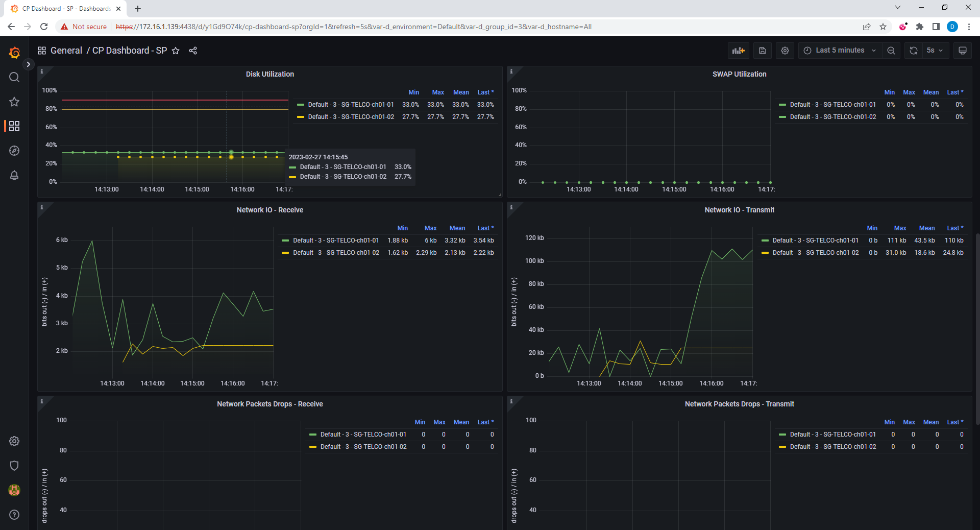Sort Network Receive legend by Mean
The width and height of the screenshot is (980, 530).
[x=457, y=228]
